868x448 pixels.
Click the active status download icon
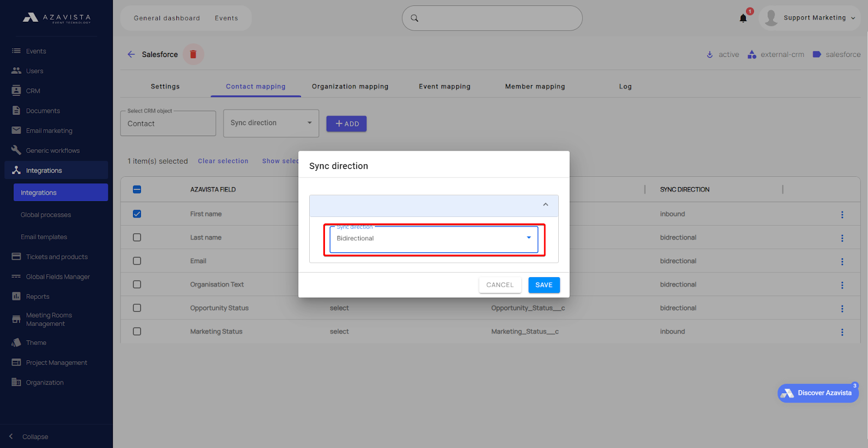click(710, 54)
